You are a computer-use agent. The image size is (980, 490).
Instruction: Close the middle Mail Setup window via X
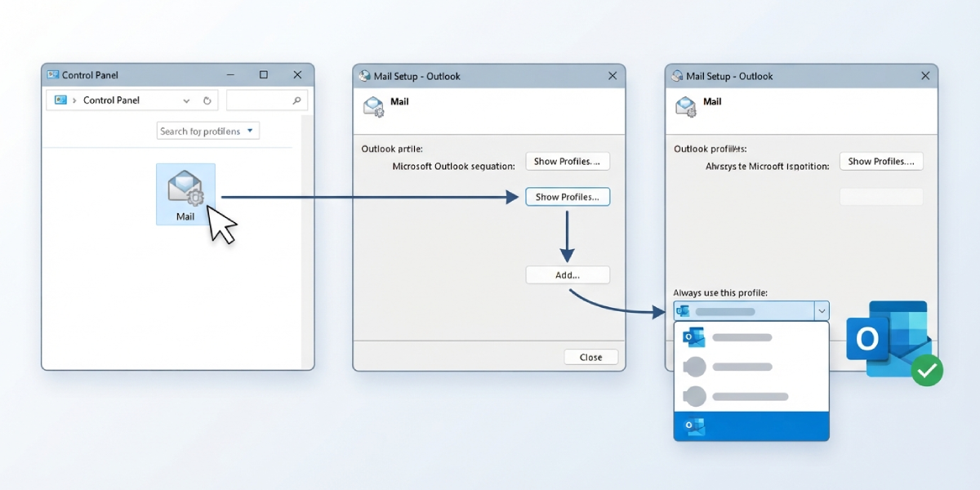point(612,76)
